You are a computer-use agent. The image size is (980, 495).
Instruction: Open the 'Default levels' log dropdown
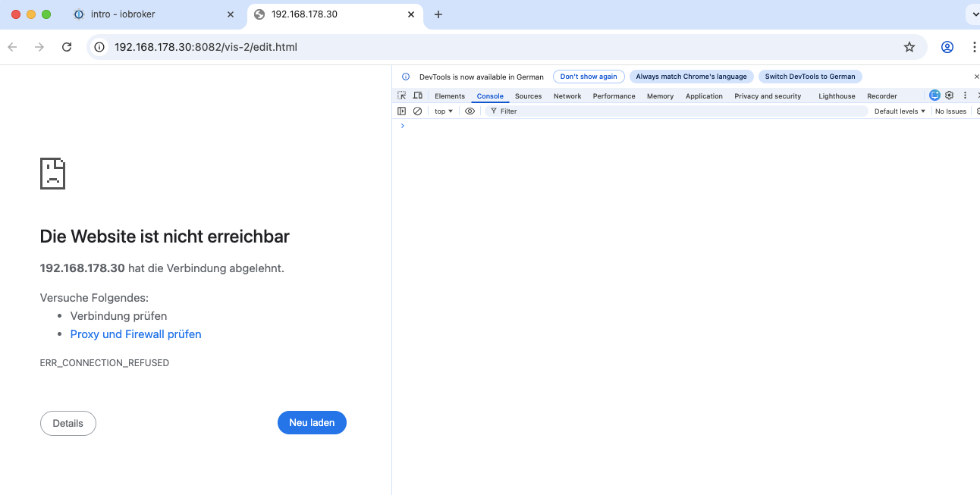click(900, 111)
